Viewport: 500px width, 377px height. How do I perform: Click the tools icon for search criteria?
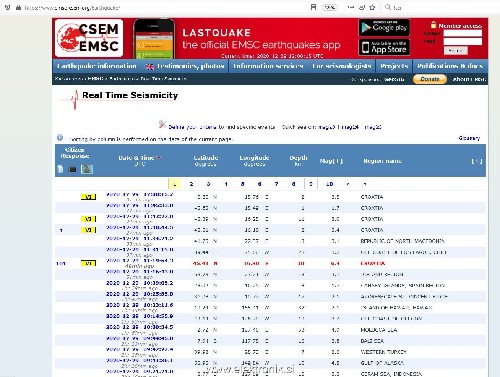coord(162,124)
